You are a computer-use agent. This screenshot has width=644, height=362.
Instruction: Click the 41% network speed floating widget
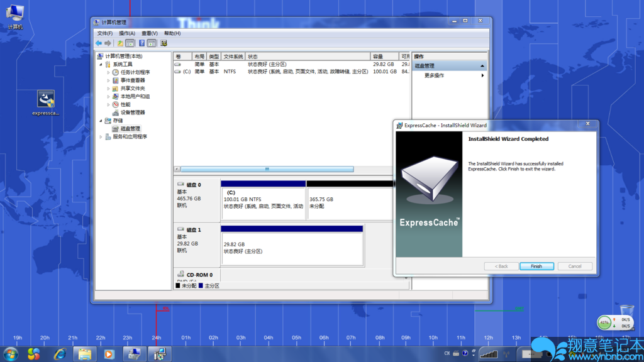615,322
